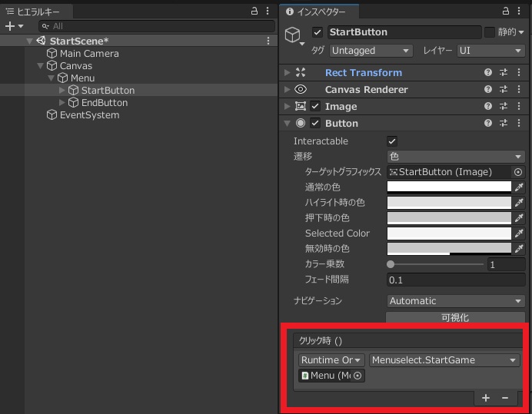This screenshot has height=414, width=532.
Task: Remove the クリック時 event entry with minus
Action: (505, 398)
